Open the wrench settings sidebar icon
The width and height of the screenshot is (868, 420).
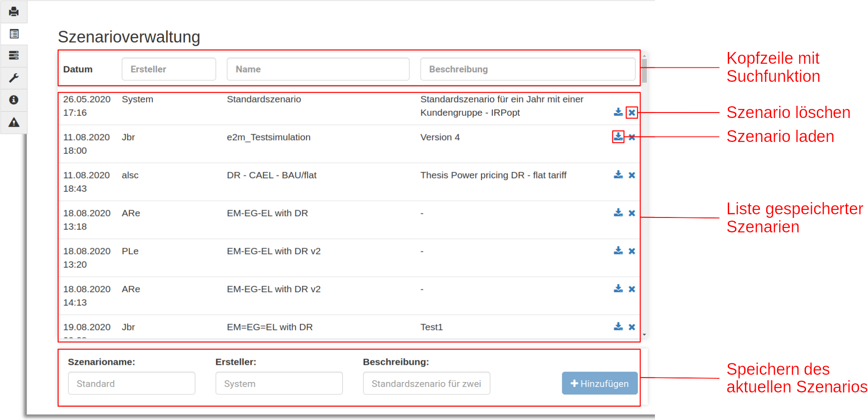14,78
